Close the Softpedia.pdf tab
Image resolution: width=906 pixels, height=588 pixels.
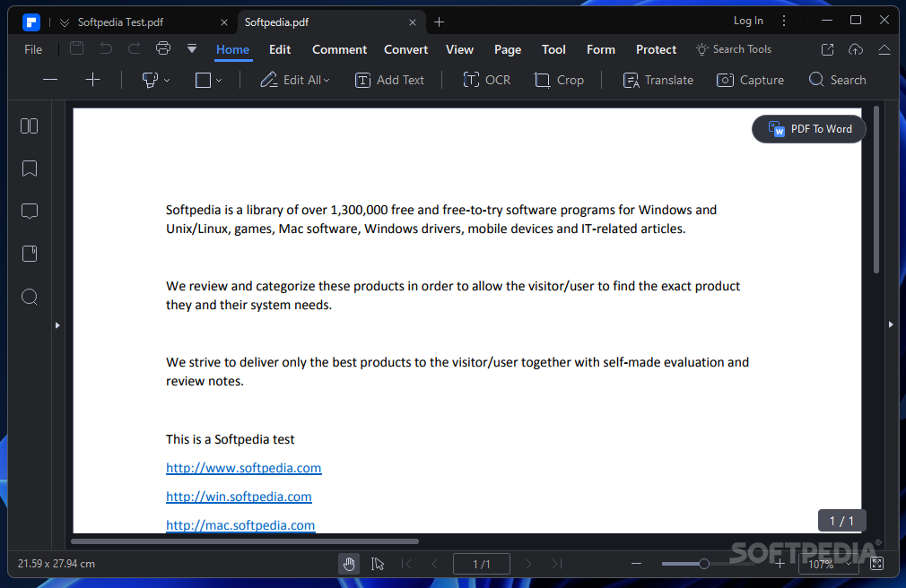click(x=413, y=22)
